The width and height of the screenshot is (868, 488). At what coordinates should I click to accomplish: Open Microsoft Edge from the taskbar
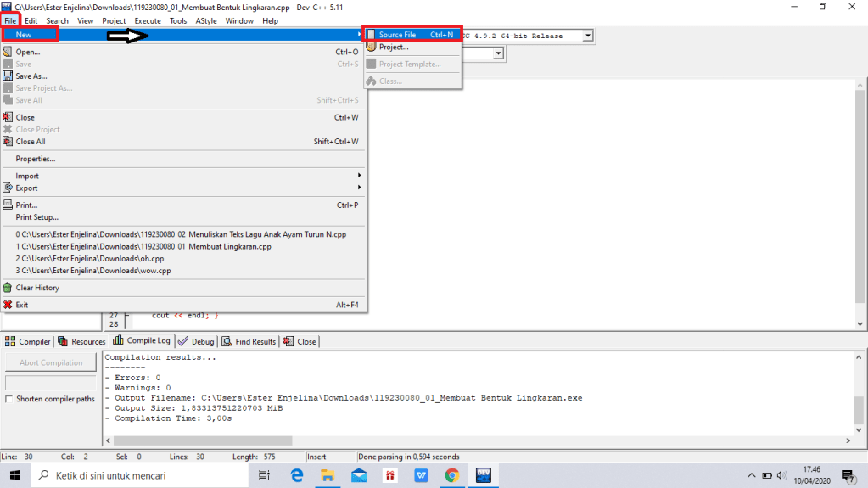click(x=296, y=475)
